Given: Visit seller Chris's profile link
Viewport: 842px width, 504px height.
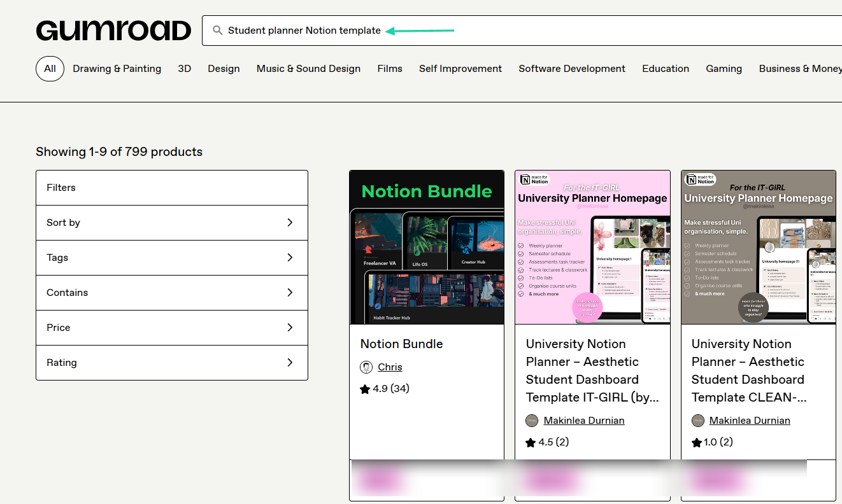Looking at the screenshot, I should coord(390,367).
